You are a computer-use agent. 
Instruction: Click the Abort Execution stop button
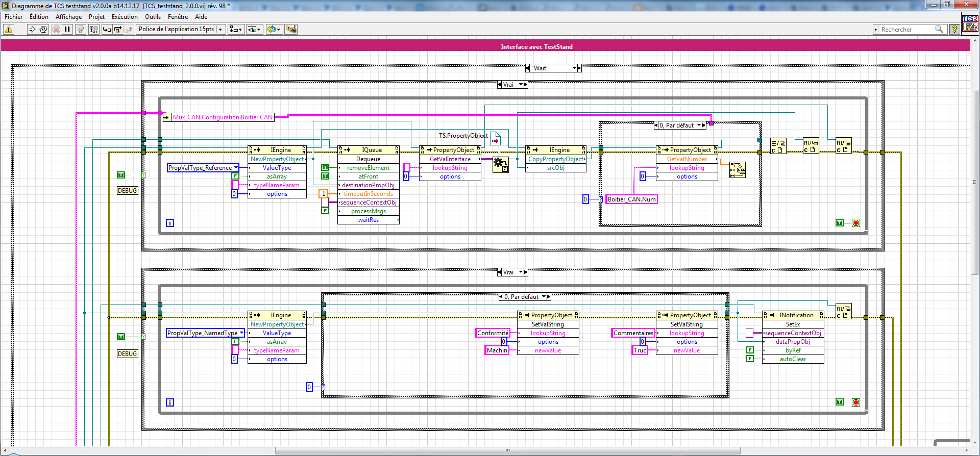point(56,30)
